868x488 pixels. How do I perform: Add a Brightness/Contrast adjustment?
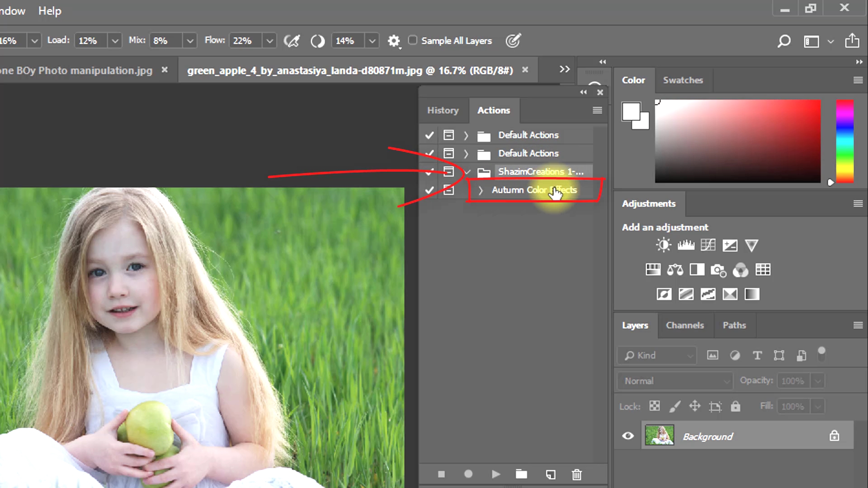click(663, 245)
